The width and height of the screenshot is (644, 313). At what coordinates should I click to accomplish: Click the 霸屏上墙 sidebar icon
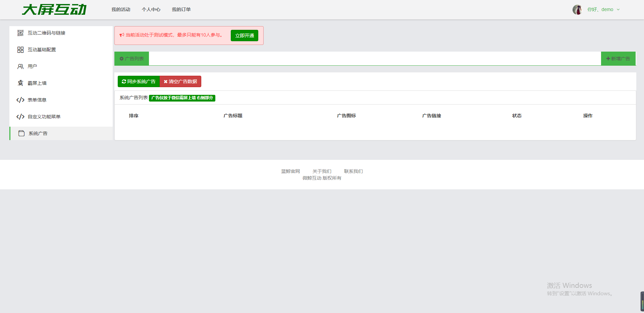20,83
